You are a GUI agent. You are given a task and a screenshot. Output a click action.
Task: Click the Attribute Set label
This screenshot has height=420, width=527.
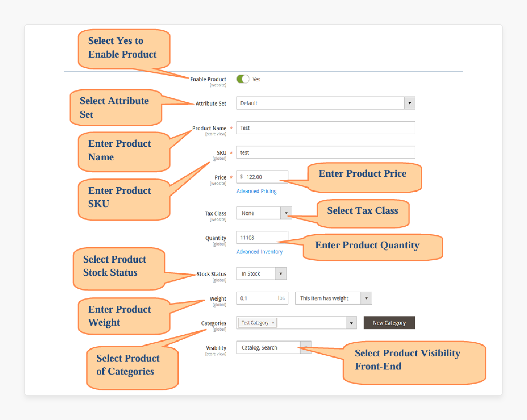click(x=211, y=104)
